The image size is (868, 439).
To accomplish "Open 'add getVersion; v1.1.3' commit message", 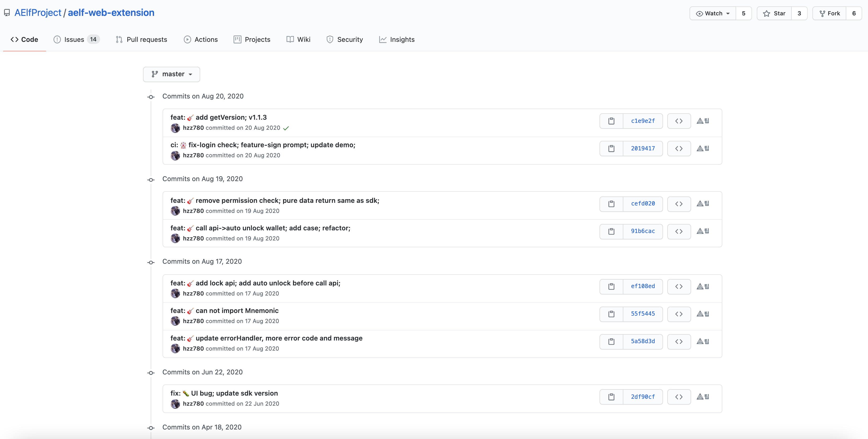I will (x=219, y=117).
